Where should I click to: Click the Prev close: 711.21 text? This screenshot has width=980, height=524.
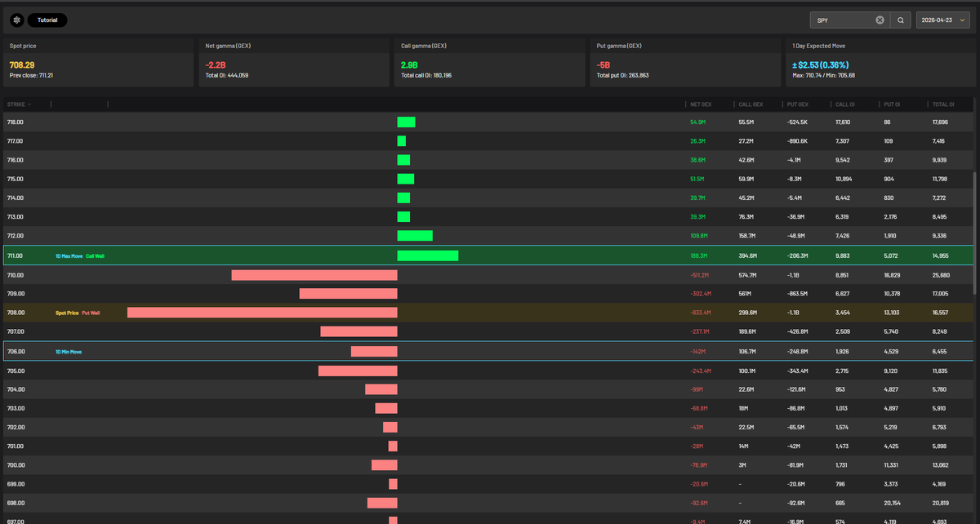tap(32, 75)
